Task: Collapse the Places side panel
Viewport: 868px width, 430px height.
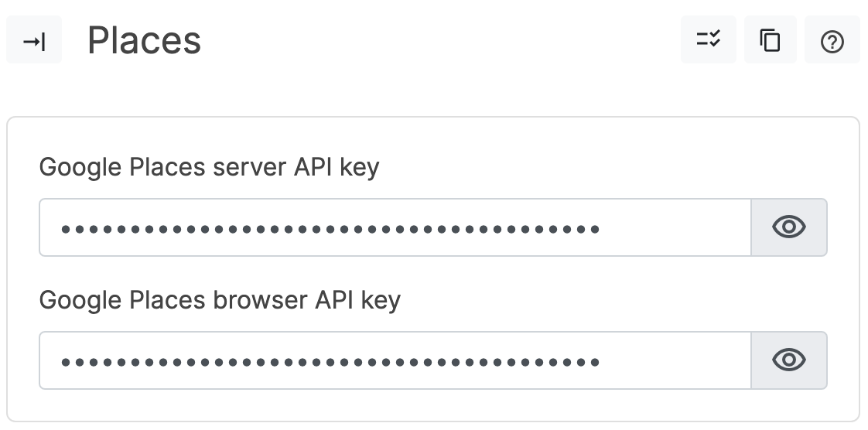Action: click(34, 42)
